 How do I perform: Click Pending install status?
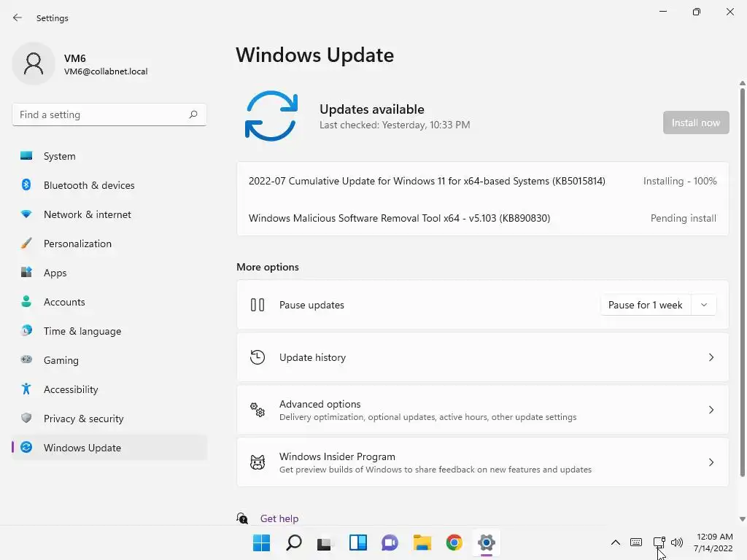(x=683, y=218)
